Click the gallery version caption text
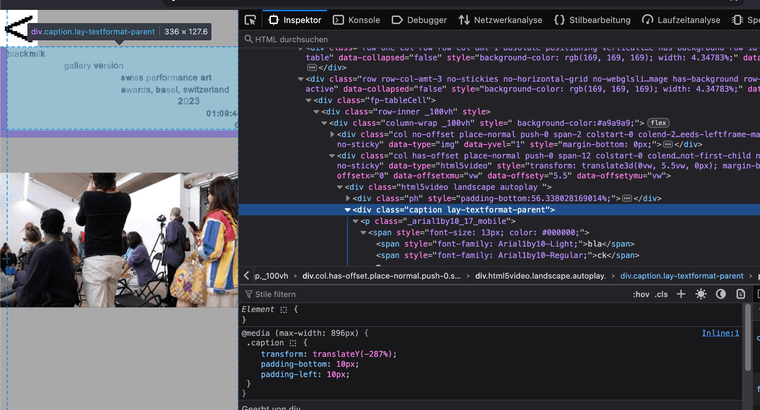The image size is (760, 410). pos(94,65)
